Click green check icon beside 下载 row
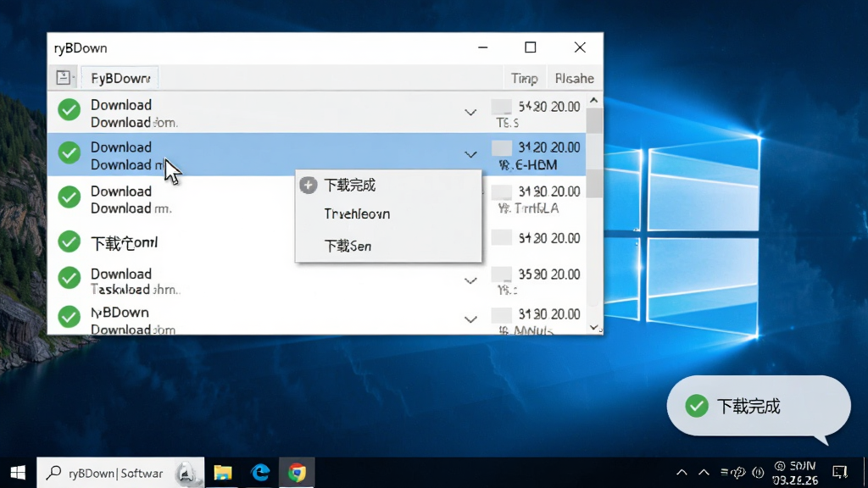The height and width of the screenshot is (488, 868). [70, 241]
